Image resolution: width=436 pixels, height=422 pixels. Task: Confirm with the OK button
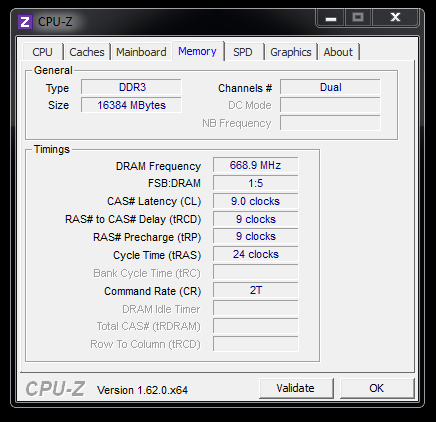click(377, 388)
